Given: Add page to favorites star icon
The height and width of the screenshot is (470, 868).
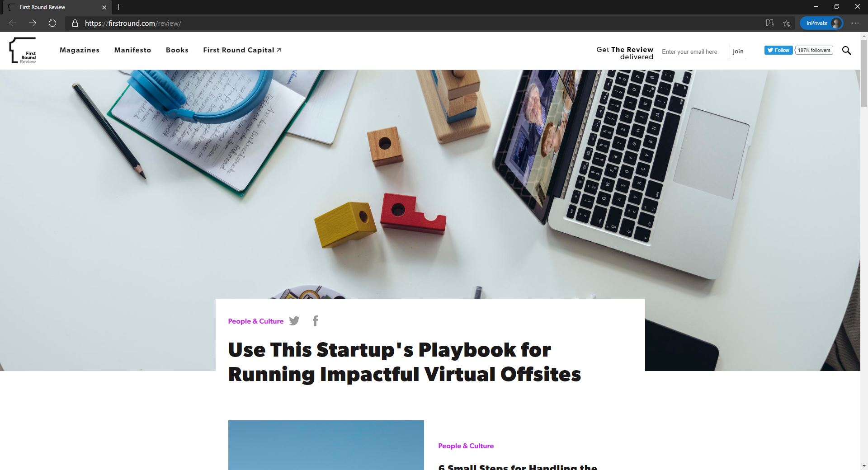Looking at the screenshot, I should 787,23.
